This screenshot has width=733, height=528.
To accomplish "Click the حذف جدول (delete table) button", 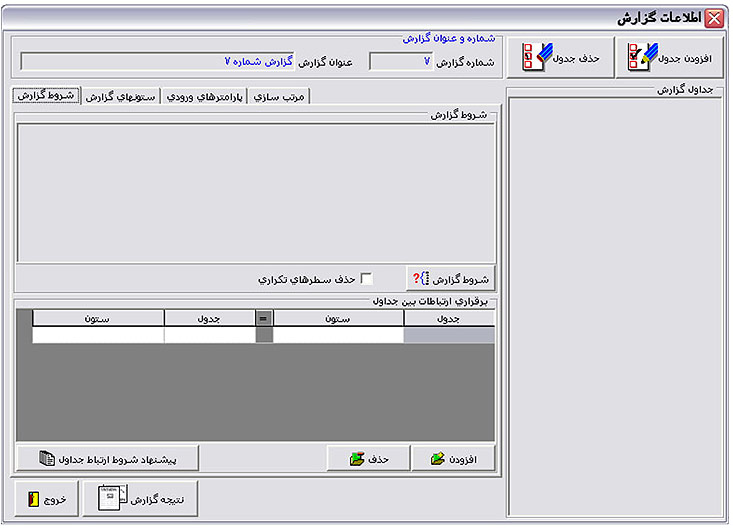I will point(561,58).
